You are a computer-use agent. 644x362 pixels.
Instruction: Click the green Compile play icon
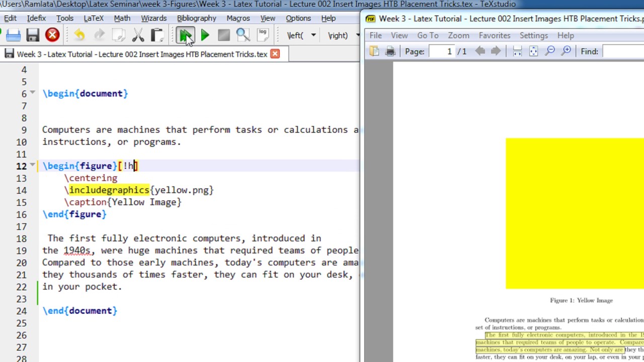[x=205, y=35]
